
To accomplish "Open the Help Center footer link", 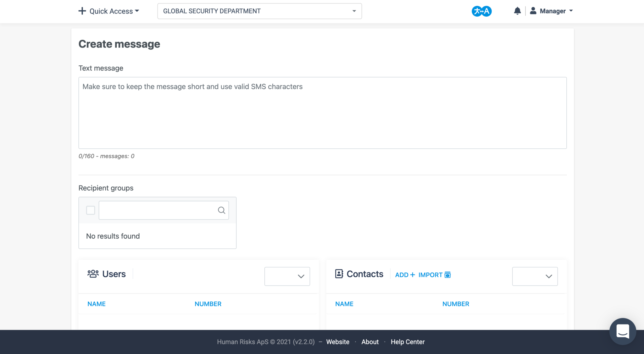I will [x=408, y=342].
